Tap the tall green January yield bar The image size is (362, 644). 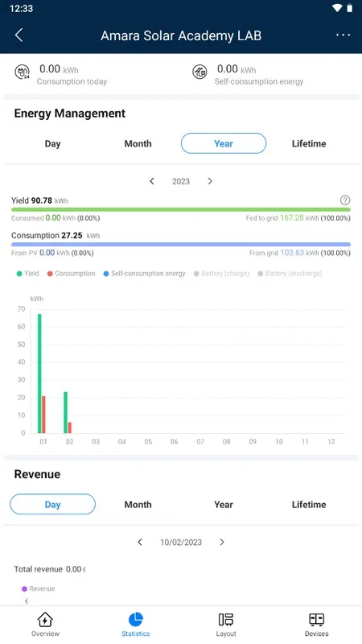click(x=39, y=374)
